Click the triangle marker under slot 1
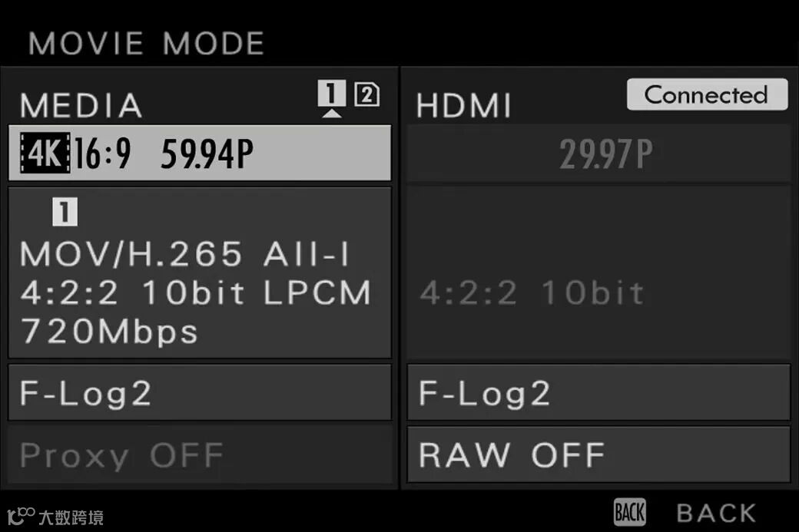 tap(332, 113)
